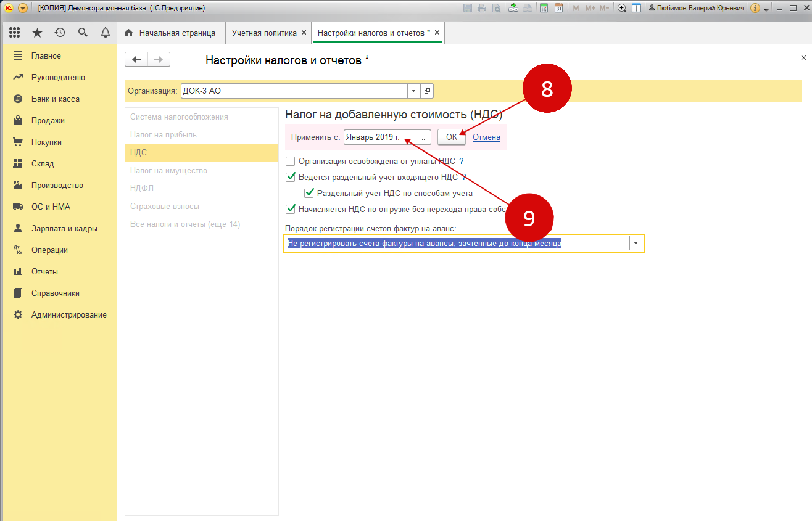Switch to Начальная страница tab
The height and width of the screenshot is (521, 812).
[170, 33]
